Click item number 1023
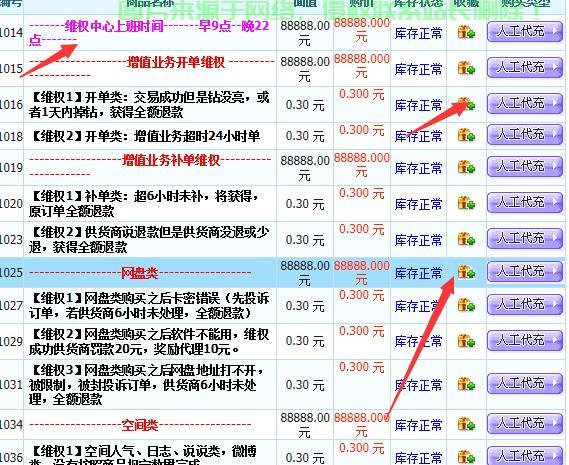 [11, 240]
